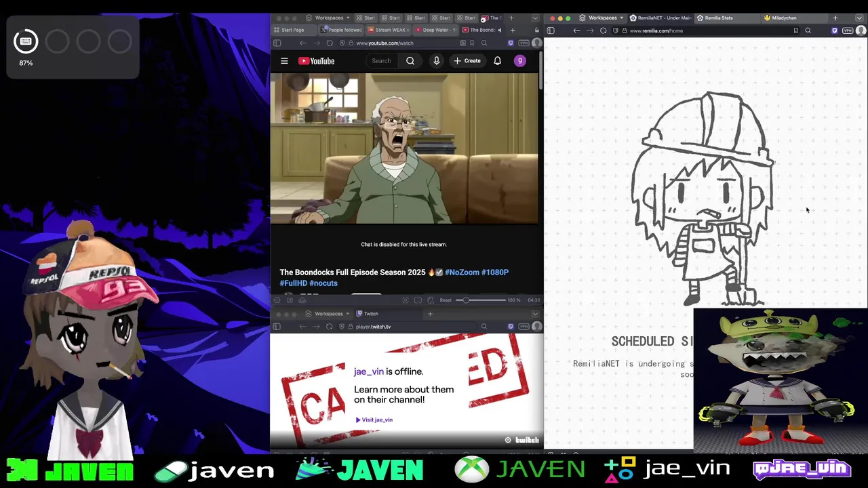This screenshot has width=868, height=488.
Task: Click the jae_vin channel name link
Action: (369, 371)
